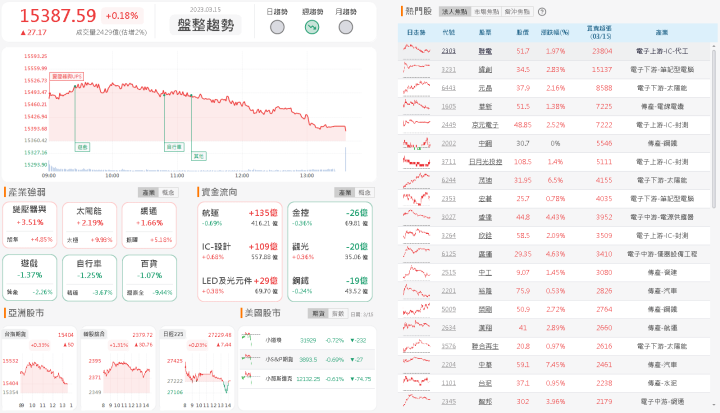Viewport: 720px width, 413px height.
Task: Open the 遊戲 -1.37% sector card
Action: (30, 278)
